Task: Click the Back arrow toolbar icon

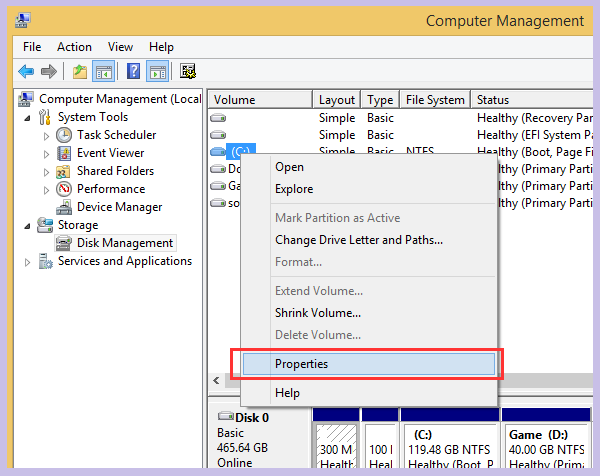Action: click(26, 72)
